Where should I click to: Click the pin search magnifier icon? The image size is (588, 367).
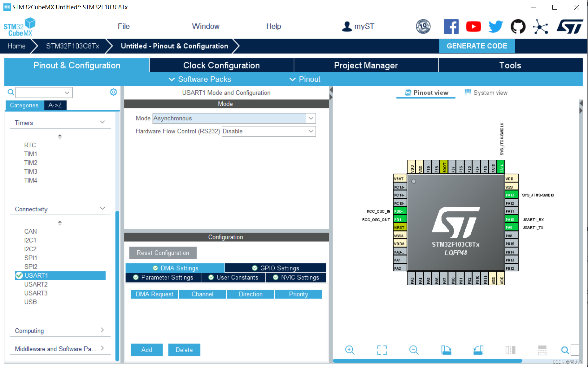565,350
